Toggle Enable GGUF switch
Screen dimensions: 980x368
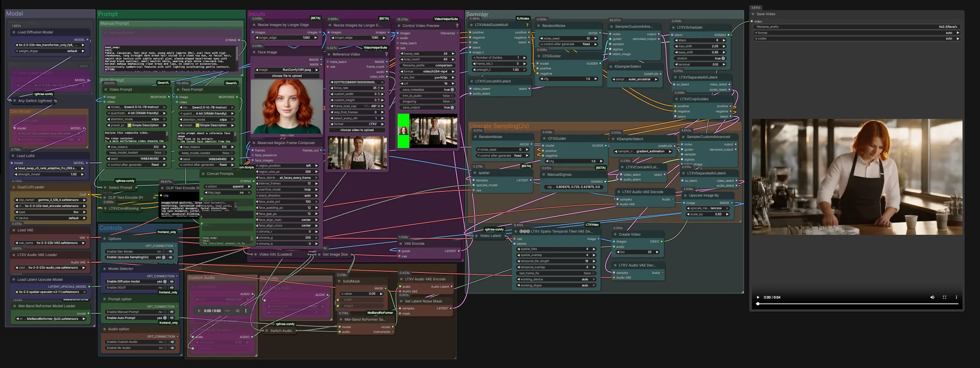click(165, 288)
